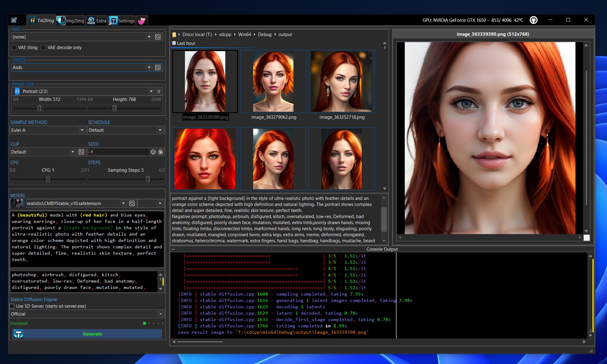Open the TAESD Asds dropdown
Viewport: 607px width, 364px height.
click(x=149, y=67)
